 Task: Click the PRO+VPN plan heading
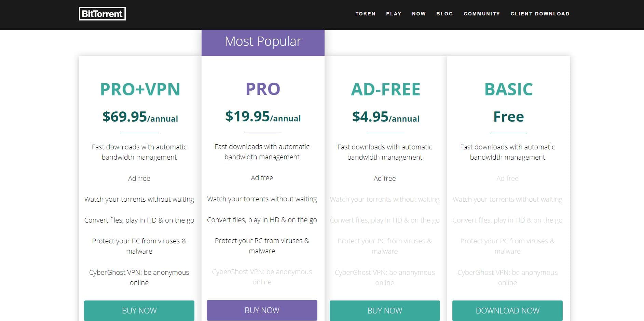[x=140, y=89]
